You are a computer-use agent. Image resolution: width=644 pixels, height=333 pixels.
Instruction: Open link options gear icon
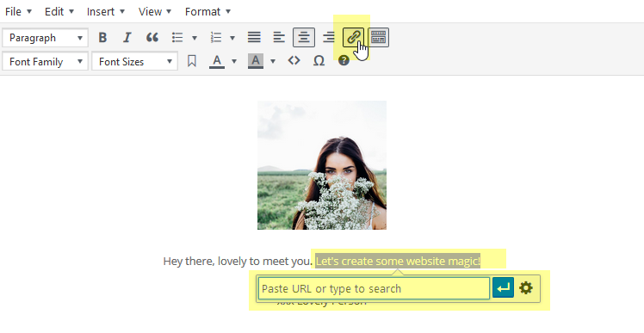[x=526, y=288]
